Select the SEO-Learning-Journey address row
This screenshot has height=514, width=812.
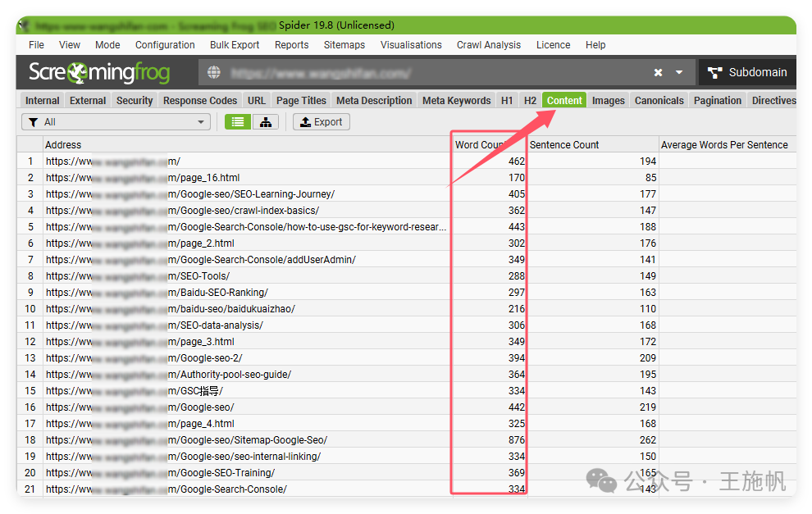coord(247,194)
